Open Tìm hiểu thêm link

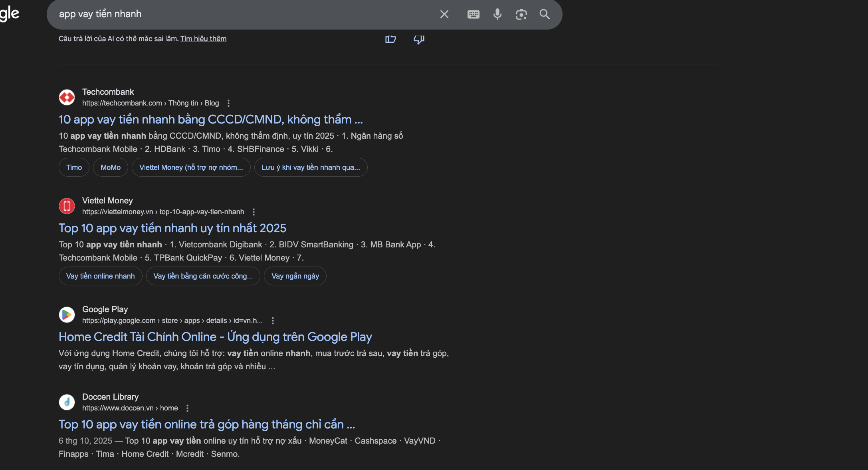(x=203, y=39)
